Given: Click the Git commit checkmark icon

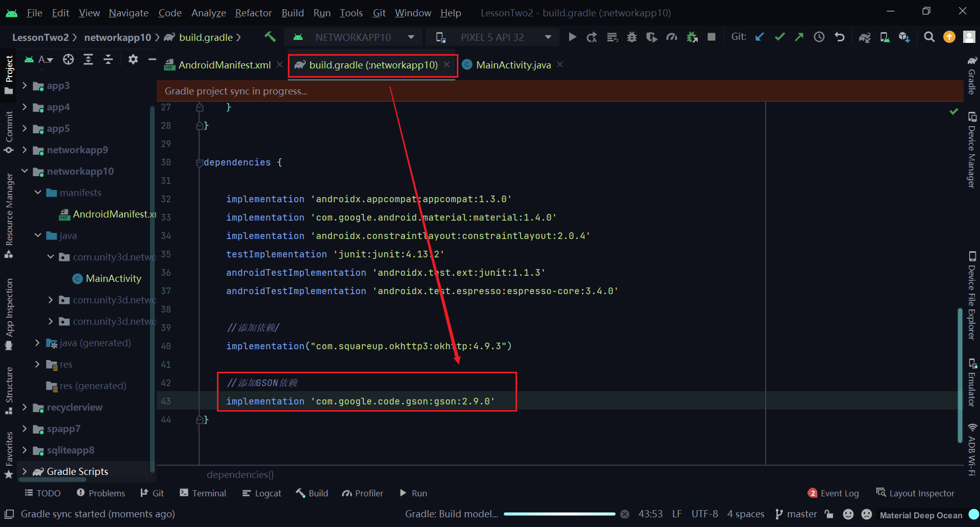Looking at the screenshot, I should pyautogui.click(x=779, y=37).
